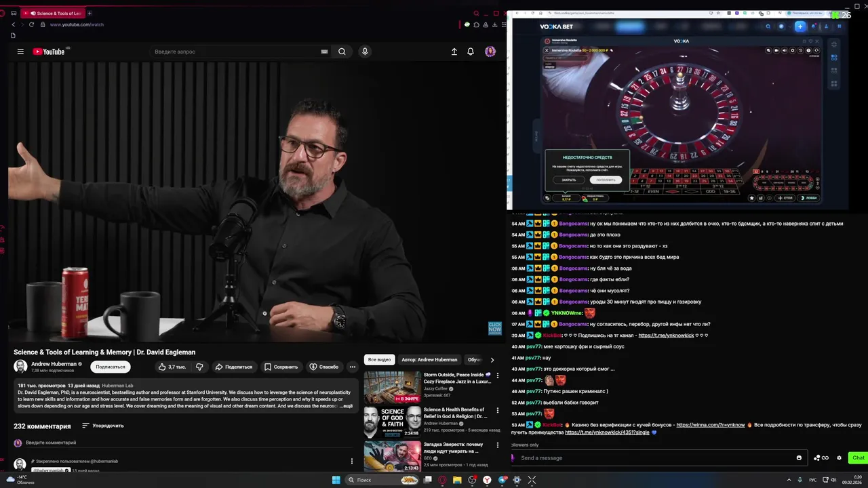The width and height of the screenshot is (868, 488).
Task: Open pinned comment options menu
Action: tap(351, 461)
